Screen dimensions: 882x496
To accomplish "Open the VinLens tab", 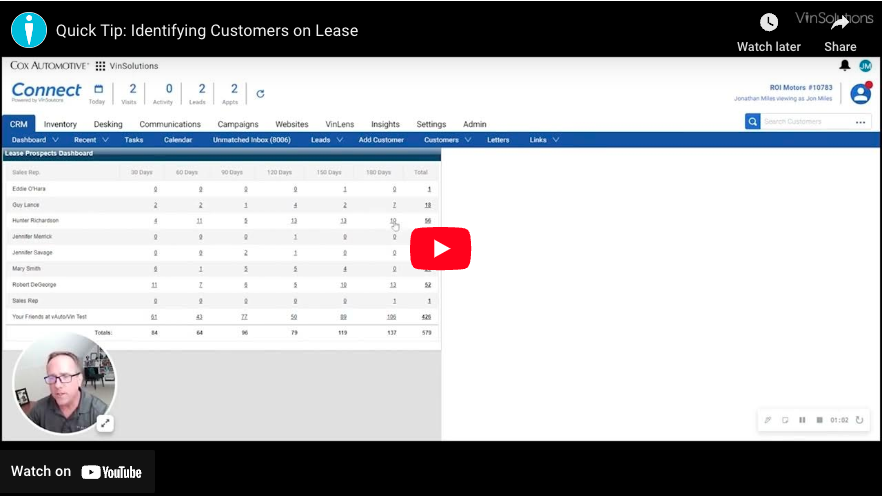I will point(340,124).
